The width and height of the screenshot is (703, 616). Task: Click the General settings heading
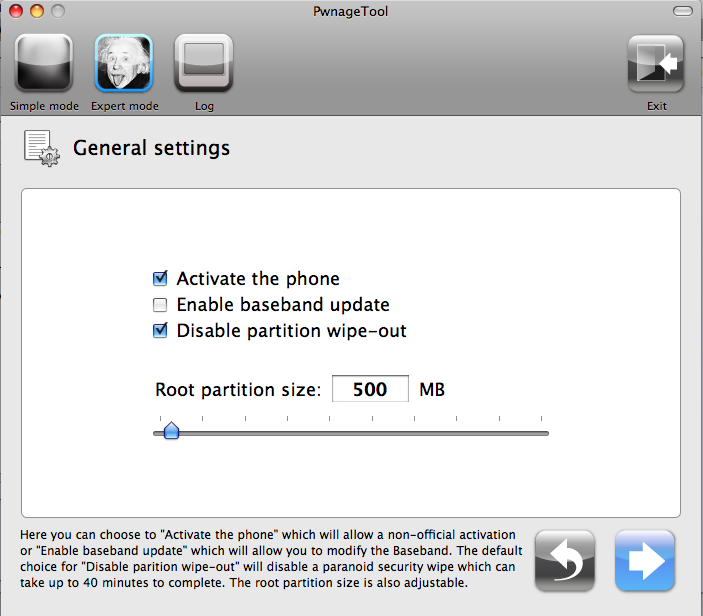tap(152, 148)
